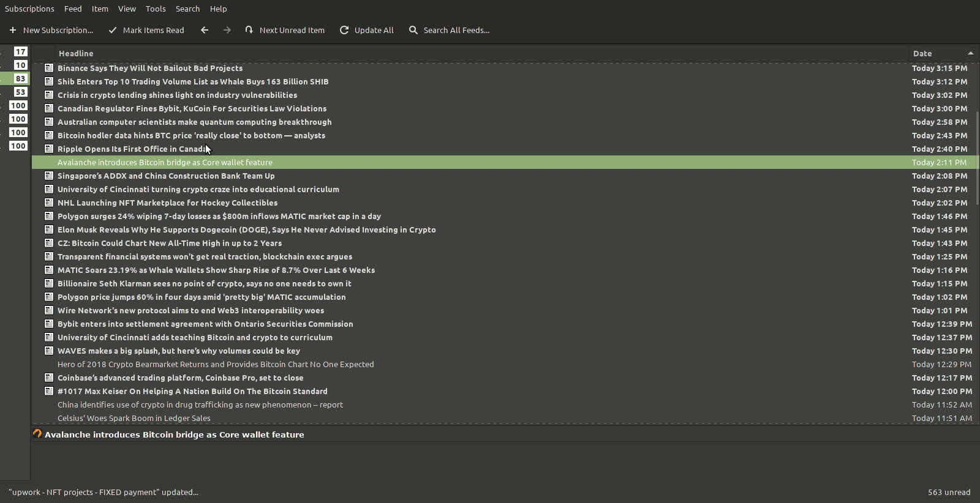Open the Celsius' Woes Ledger Sales headline

click(134, 418)
